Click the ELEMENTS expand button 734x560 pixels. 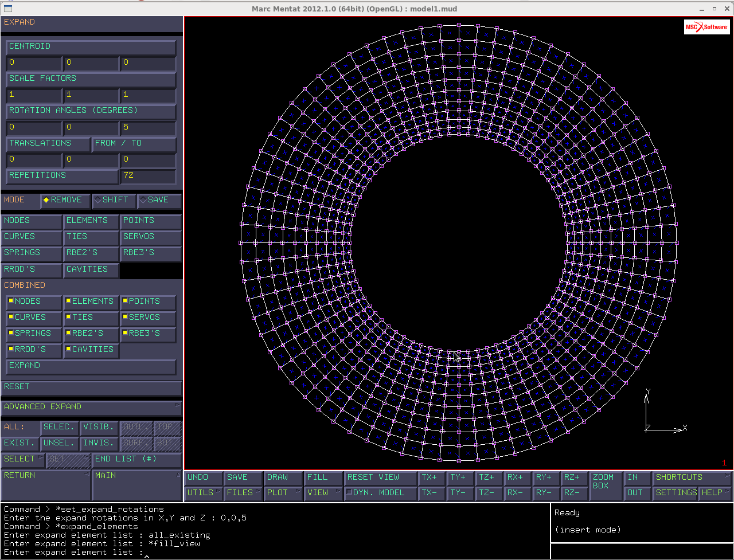point(91,221)
